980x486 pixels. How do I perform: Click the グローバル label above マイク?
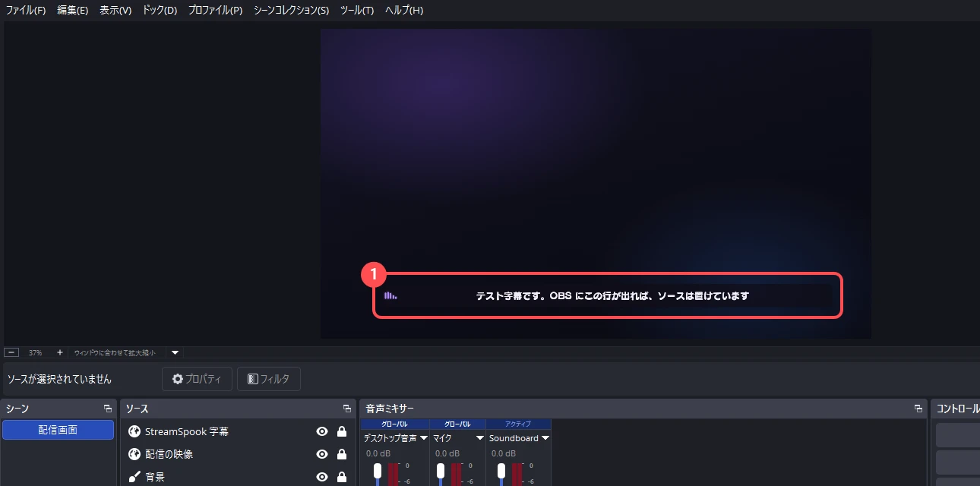[x=457, y=424]
